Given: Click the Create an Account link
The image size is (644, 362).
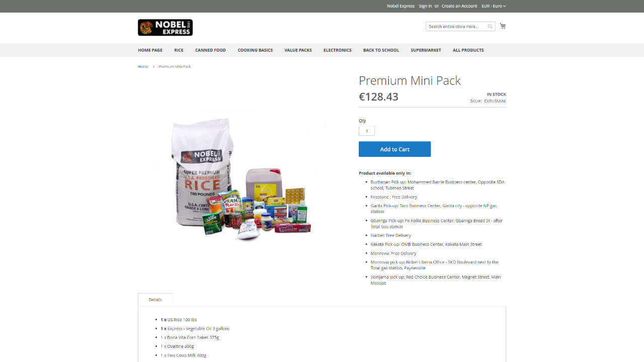Looking at the screenshot, I should (x=459, y=6).
